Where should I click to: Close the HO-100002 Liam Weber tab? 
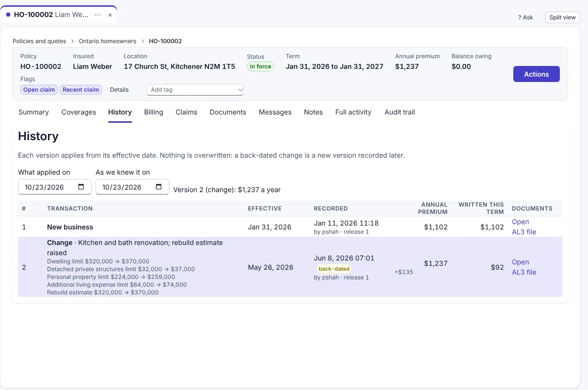(x=110, y=15)
